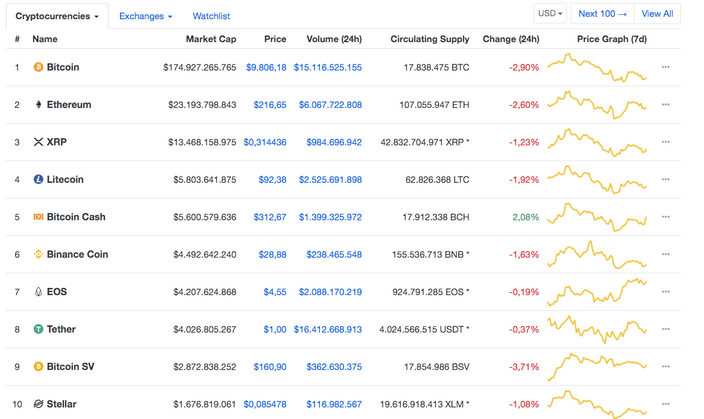Click the Ethereum logo icon
The height and width of the screenshot is (419, 704).
[38, 105]
